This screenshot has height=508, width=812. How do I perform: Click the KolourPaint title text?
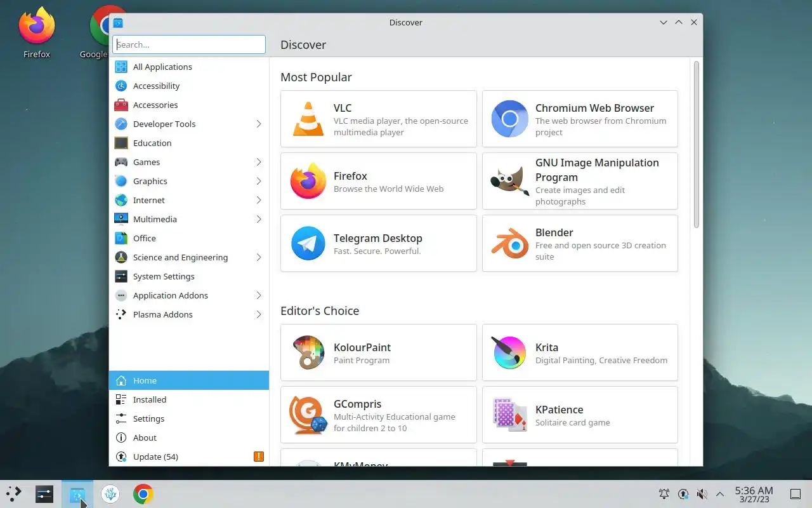click(362, 347)
